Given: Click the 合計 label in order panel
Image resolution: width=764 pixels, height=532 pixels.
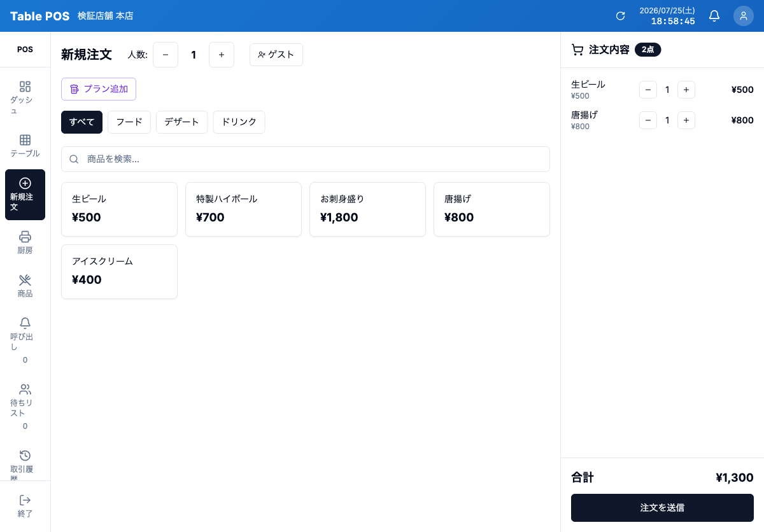Looking at the screenshot, I should 583,477.
